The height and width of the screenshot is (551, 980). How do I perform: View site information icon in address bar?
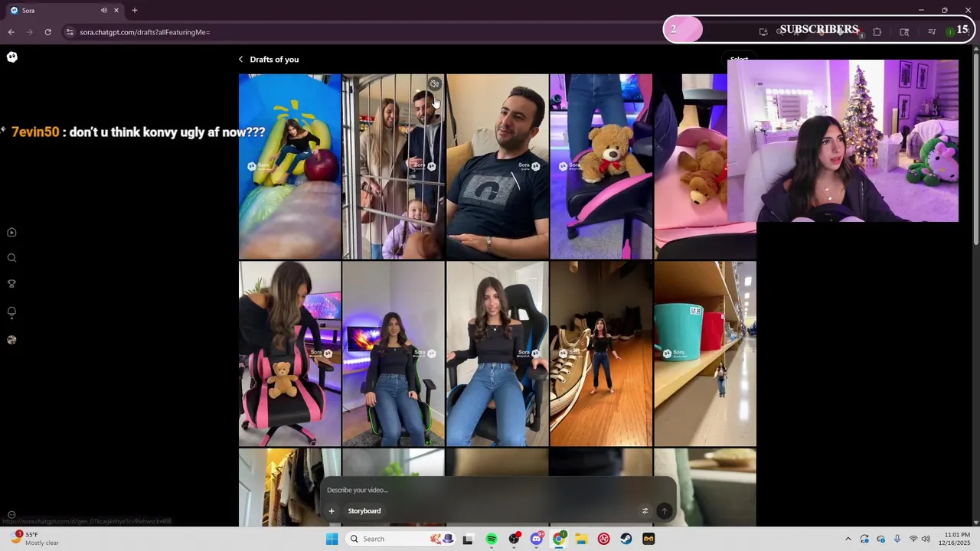tap(70, 32)
